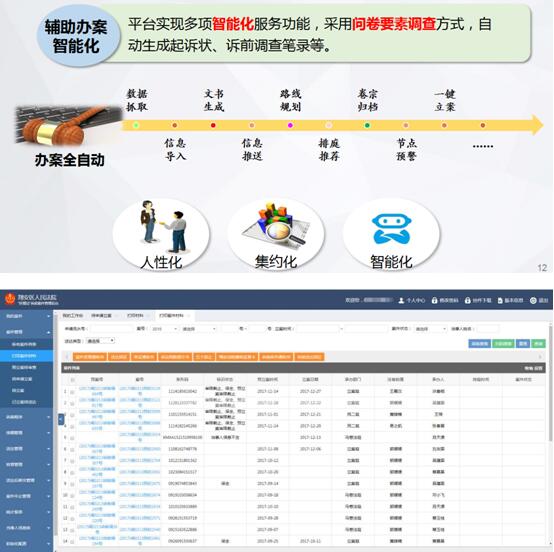Click the vertical scrollbar on the right

point(550,383)
